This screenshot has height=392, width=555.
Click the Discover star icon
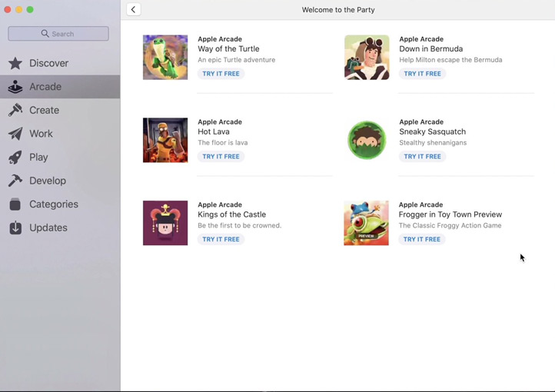pyautogui.click(x=15, y=63)
